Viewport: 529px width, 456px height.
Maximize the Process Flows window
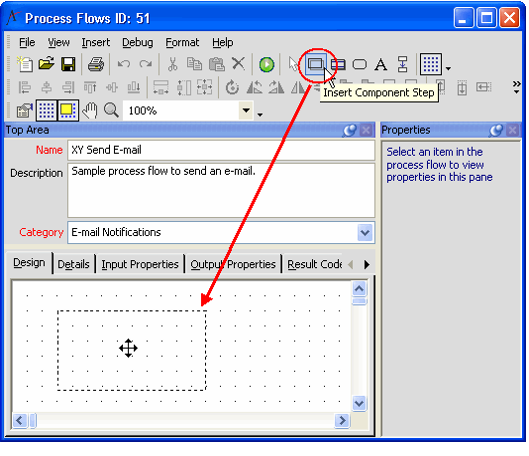tap(486, 18)
